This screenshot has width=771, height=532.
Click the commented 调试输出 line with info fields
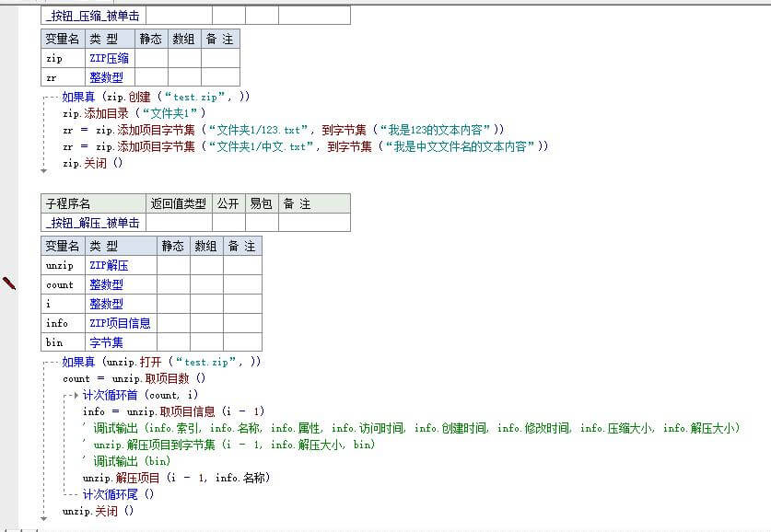point(276,428)
